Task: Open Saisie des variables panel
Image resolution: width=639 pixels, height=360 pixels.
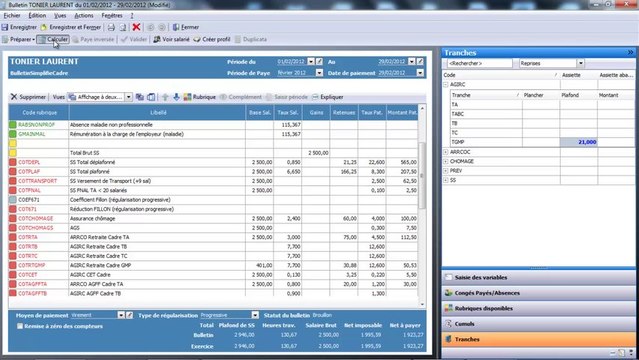Action: (538, 278)
